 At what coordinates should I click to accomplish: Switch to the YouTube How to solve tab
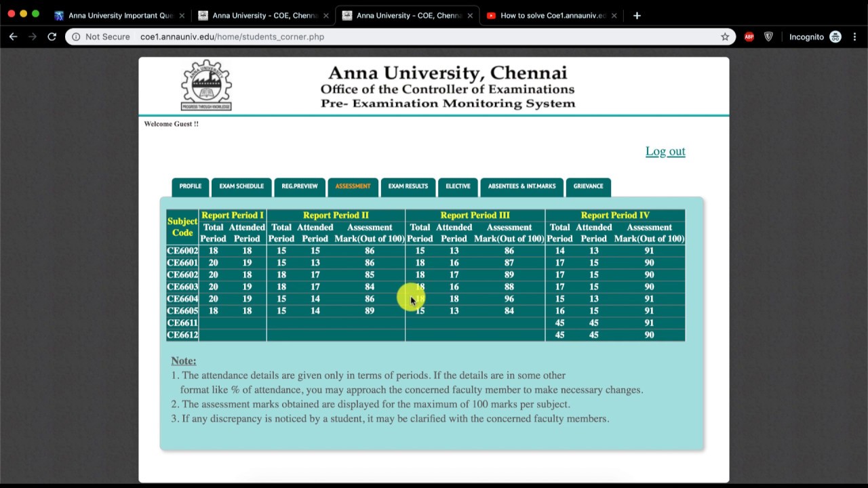pos(551,15)
